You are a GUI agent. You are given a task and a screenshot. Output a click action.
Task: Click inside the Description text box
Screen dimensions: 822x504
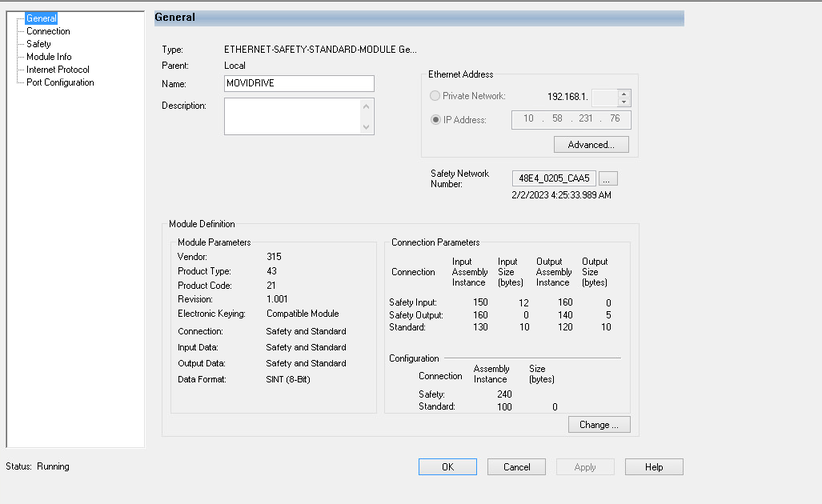291,116
